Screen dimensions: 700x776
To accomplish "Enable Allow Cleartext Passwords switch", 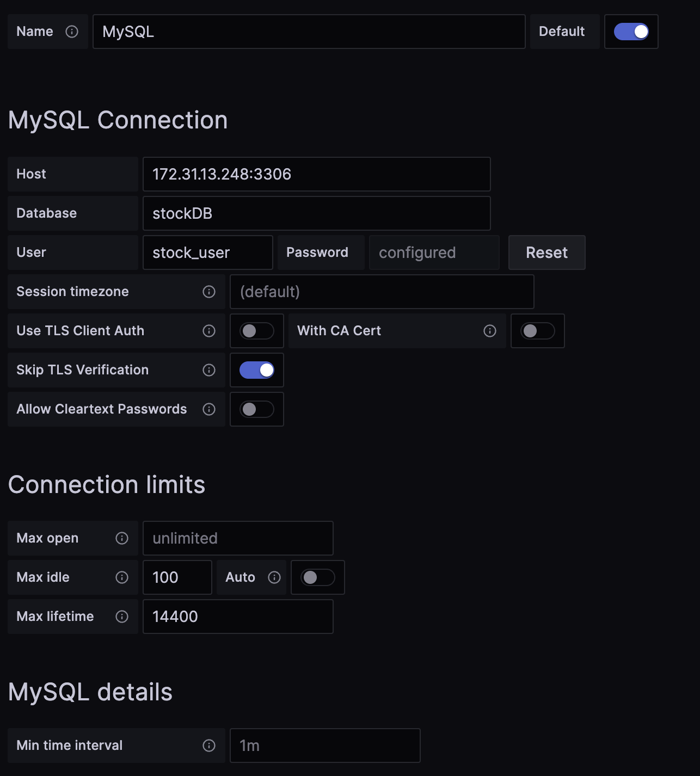I will 257,409.
